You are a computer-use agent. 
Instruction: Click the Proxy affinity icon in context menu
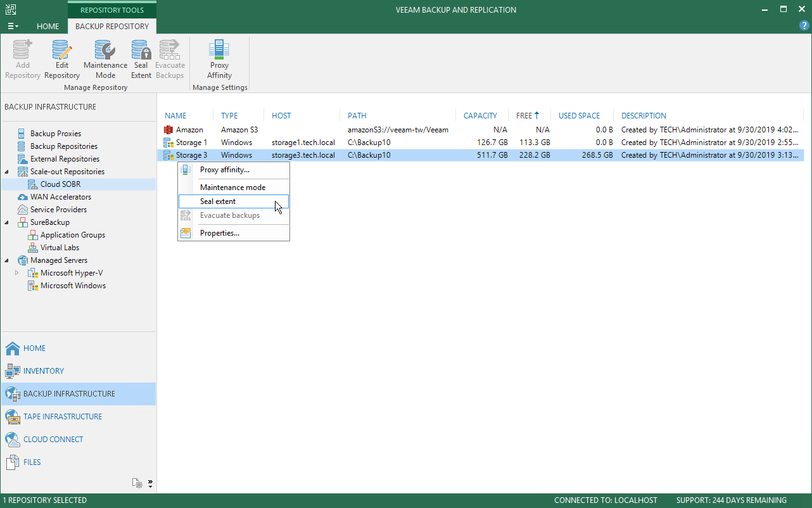pos(186,170)
